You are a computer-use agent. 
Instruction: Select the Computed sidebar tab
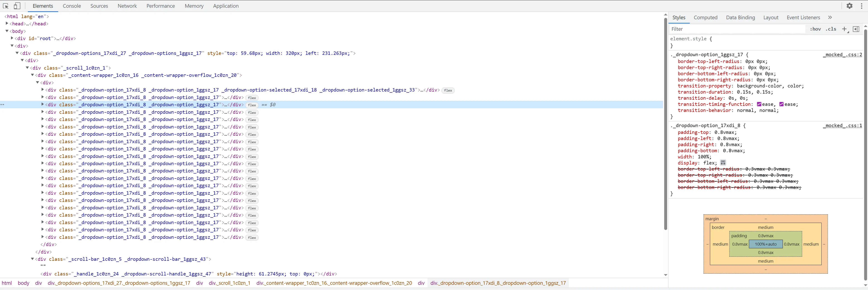[x=705, y=17]
